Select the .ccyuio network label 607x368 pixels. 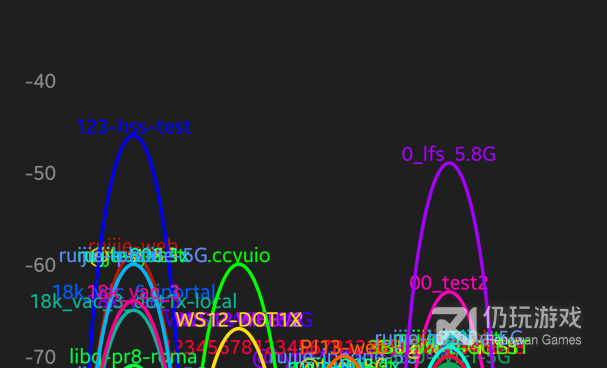(x=239, y=256)
